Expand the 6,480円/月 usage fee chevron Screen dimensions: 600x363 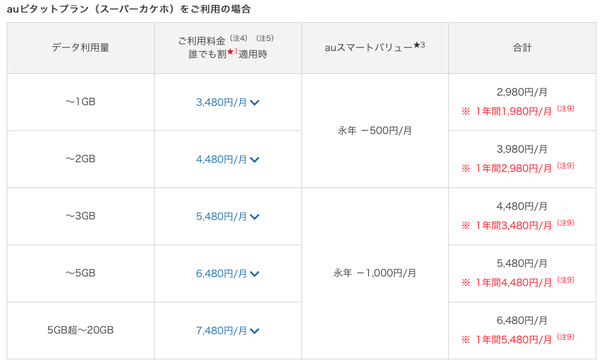254,273
